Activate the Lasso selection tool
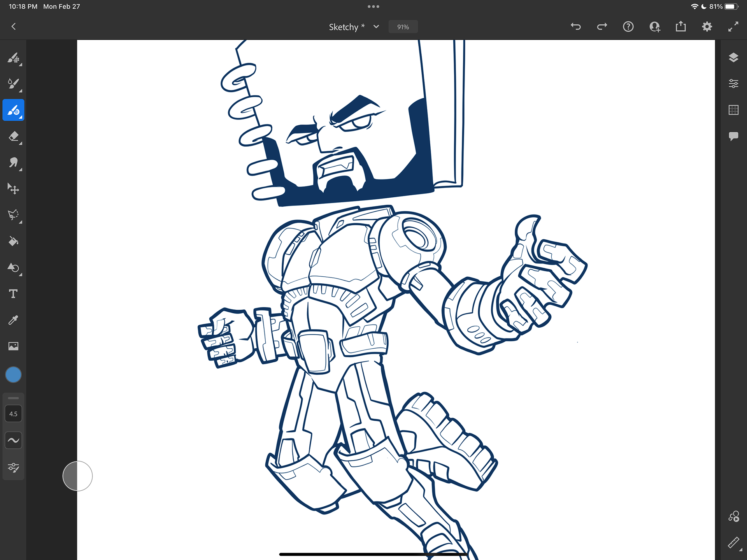The image size is (747, 560). (x=13, y=215)
